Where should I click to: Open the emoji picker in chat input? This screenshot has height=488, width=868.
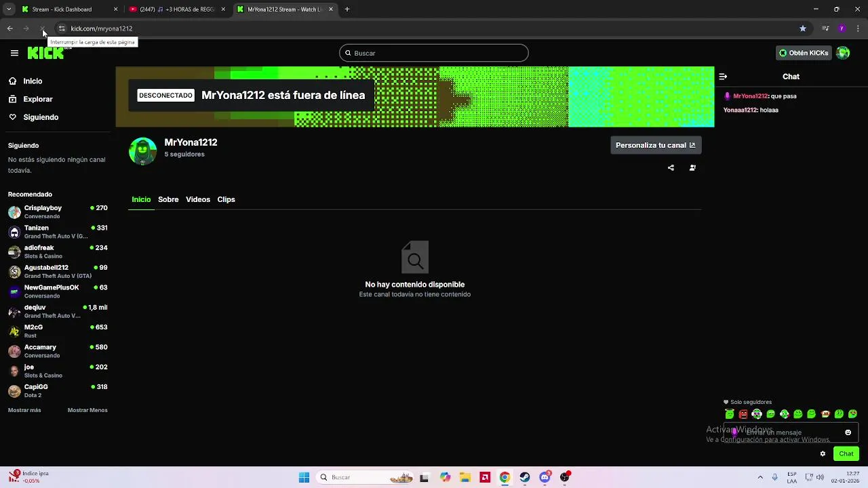pyautogui.click(x=848, y=432)
